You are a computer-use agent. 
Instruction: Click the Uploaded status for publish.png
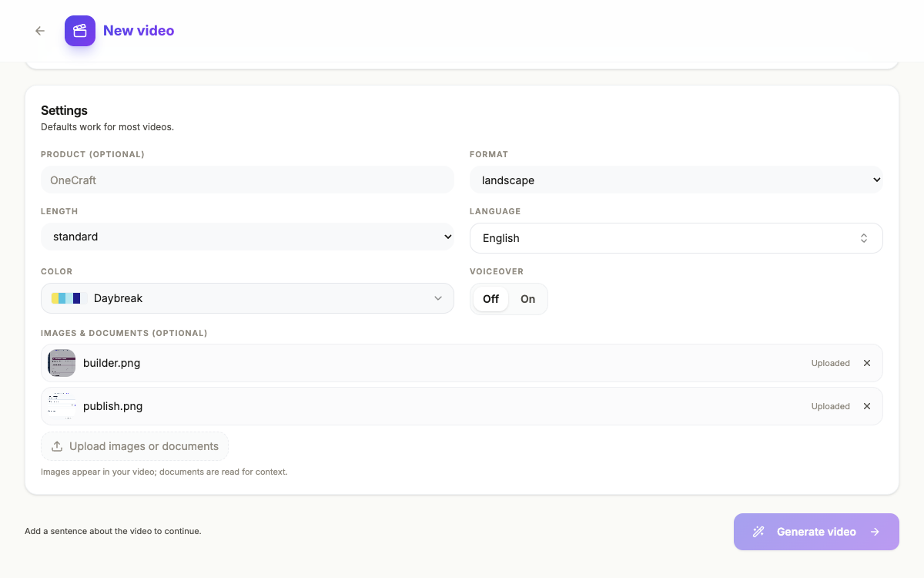(830, 406)
